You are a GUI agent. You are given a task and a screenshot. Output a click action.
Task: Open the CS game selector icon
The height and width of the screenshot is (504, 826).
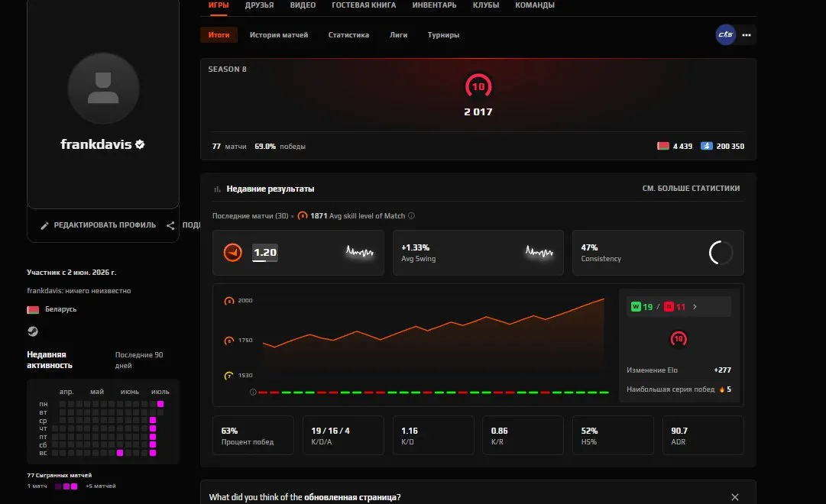point(725,35)
